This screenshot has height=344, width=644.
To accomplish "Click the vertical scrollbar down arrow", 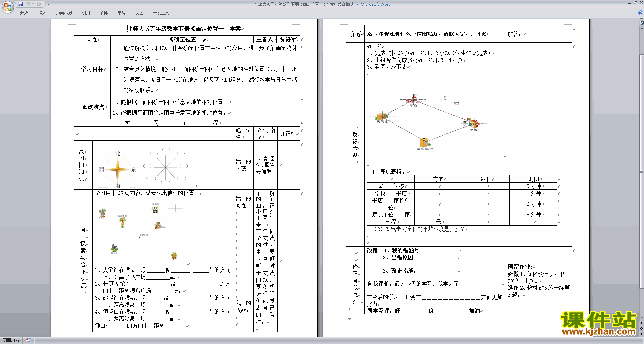I will click(x=641, y=318).
